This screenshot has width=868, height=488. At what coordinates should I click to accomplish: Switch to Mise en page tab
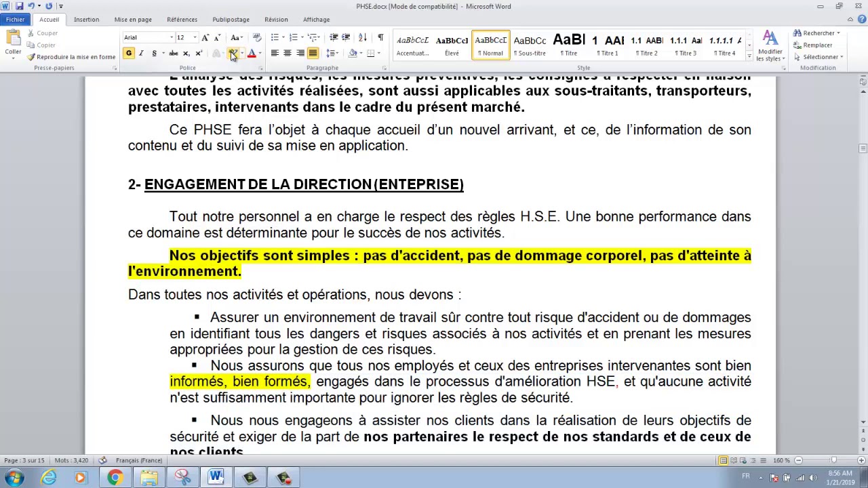point(133,20)
